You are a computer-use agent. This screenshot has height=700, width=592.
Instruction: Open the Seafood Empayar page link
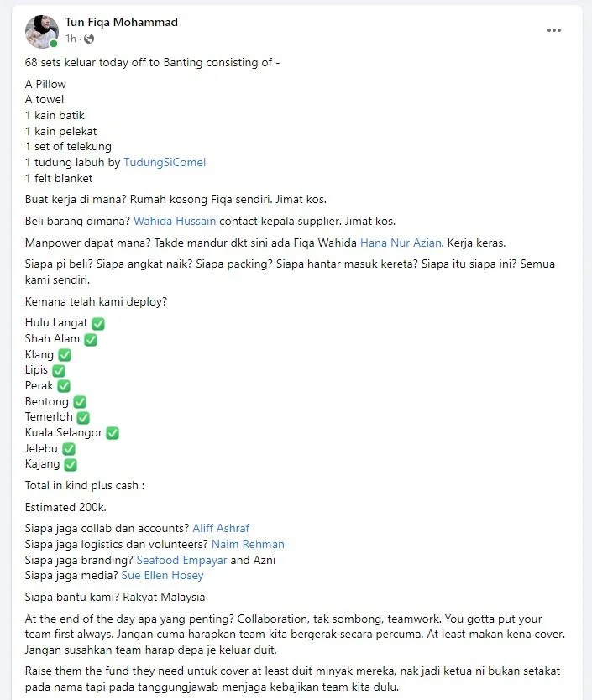click(182, 560)
